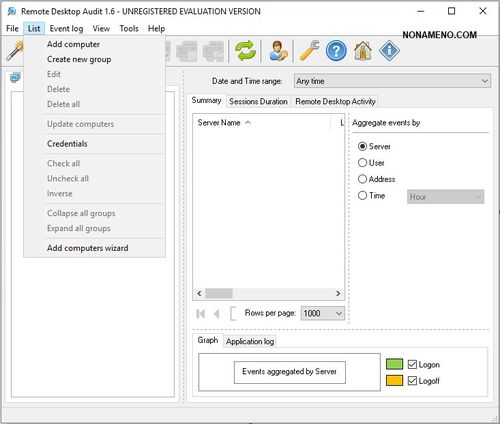500x424 pixels.
Task: Open the Hour interval dropdown
Action: pos(445,197)
